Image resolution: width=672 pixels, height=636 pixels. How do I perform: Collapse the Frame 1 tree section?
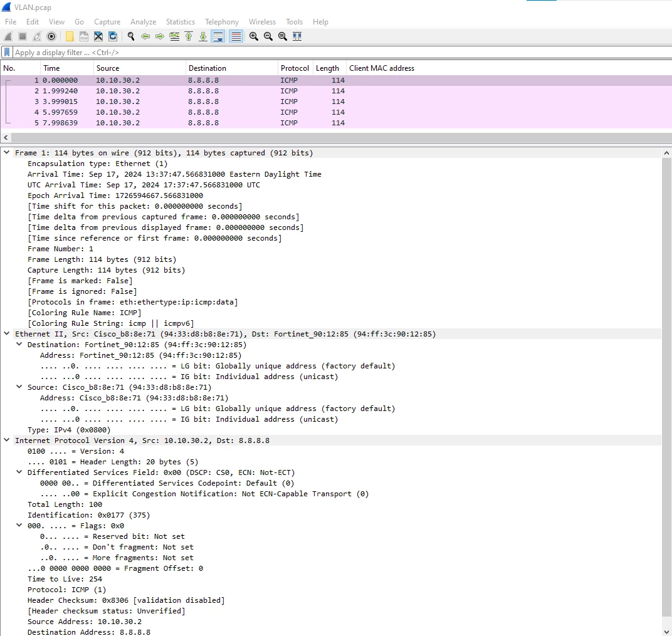(7, 152)
